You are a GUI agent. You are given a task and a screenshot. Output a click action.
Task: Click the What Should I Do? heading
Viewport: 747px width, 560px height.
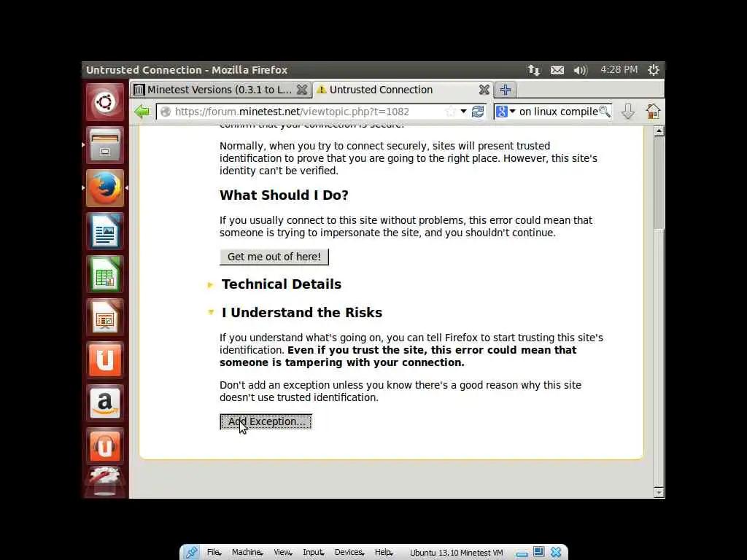tap(284, 195)
